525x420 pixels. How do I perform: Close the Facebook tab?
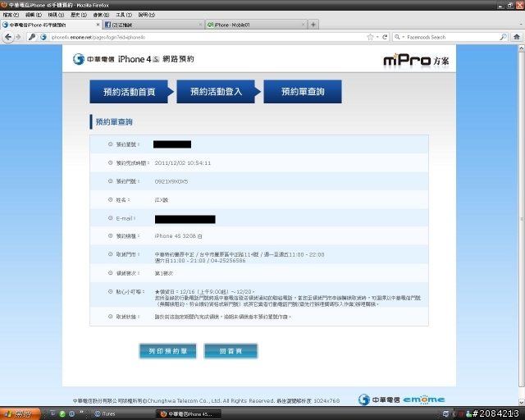(x=200, y=25)
